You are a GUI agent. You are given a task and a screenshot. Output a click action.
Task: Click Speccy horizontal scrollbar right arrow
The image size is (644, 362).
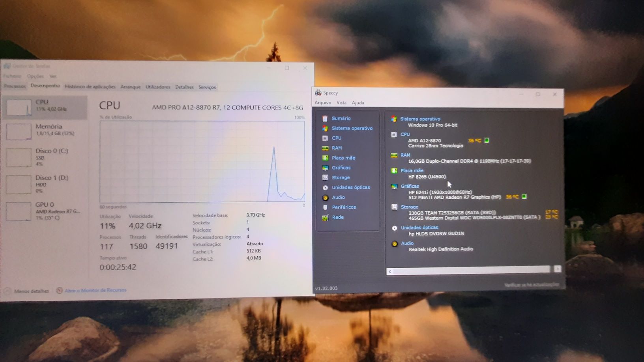point(557,269)
